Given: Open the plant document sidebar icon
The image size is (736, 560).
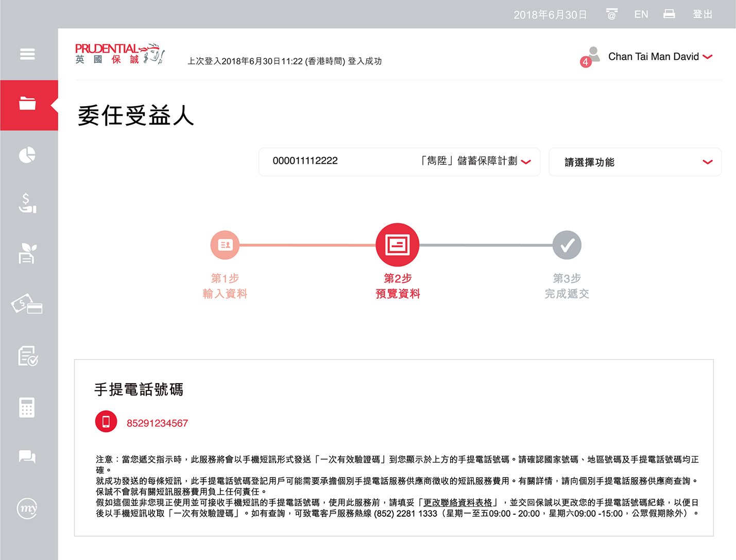Looking at the screenshot, I should click(27, 253).
